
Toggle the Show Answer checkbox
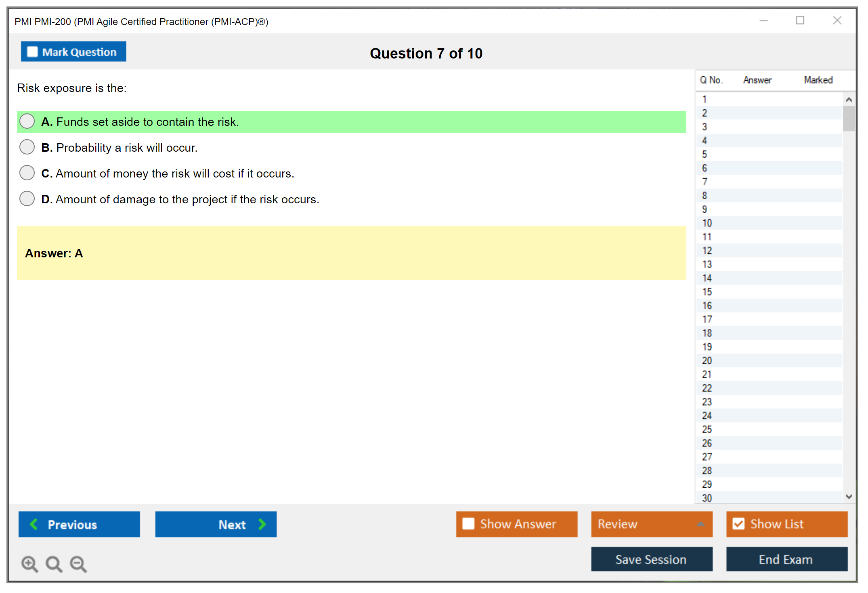pyautogui.click(x=468, y=524)
